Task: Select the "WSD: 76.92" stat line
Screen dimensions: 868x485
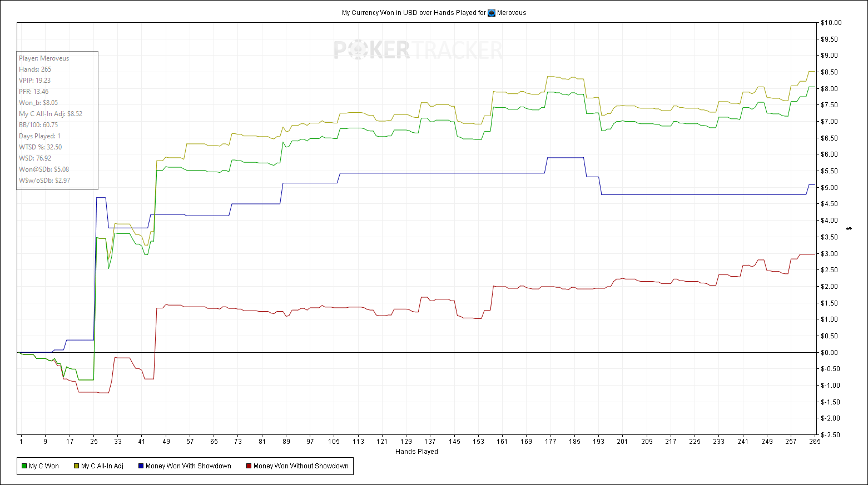Action: pyautogui.click(x=35, y=158)
